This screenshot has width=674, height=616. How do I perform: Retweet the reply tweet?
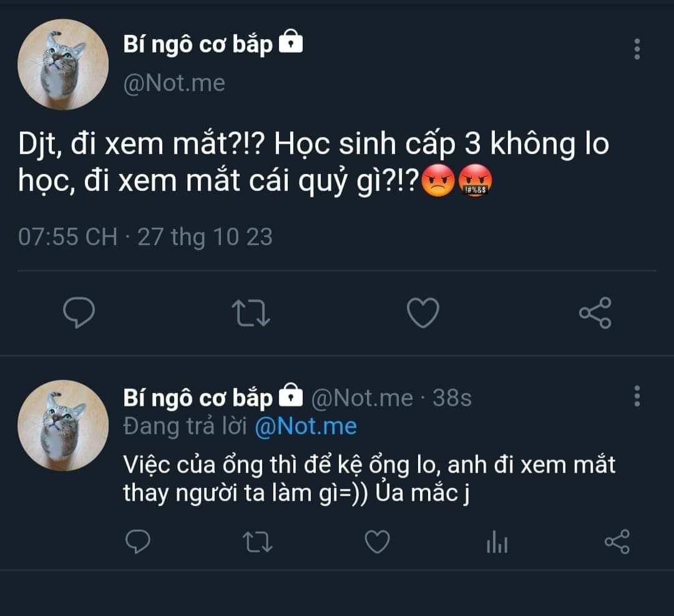click(x=257, y=542)
